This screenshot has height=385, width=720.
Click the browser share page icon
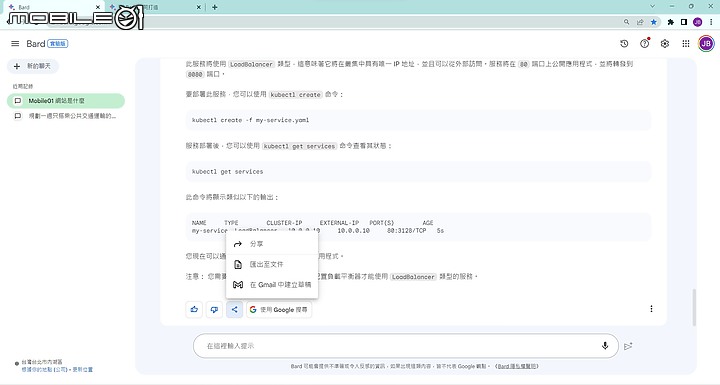click(640, 22)
